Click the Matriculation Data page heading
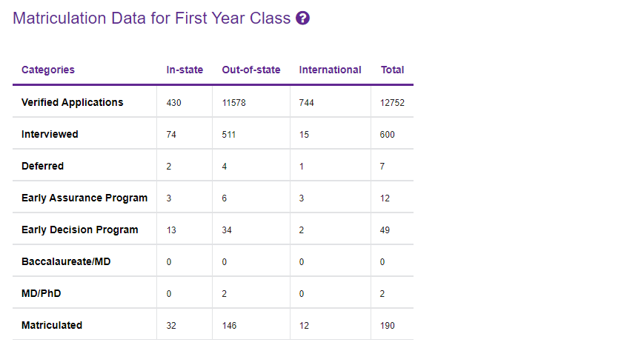 152,19
